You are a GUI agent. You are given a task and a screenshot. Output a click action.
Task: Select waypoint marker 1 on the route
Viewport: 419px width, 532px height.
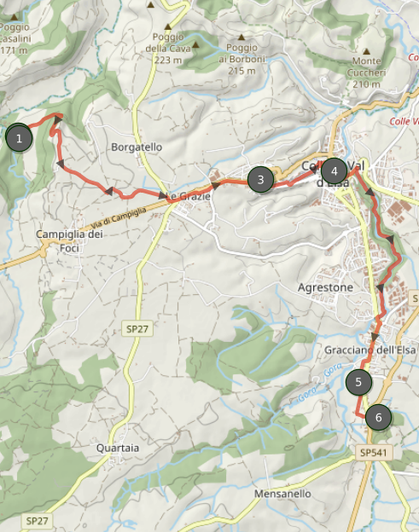[x=20, y=138]
